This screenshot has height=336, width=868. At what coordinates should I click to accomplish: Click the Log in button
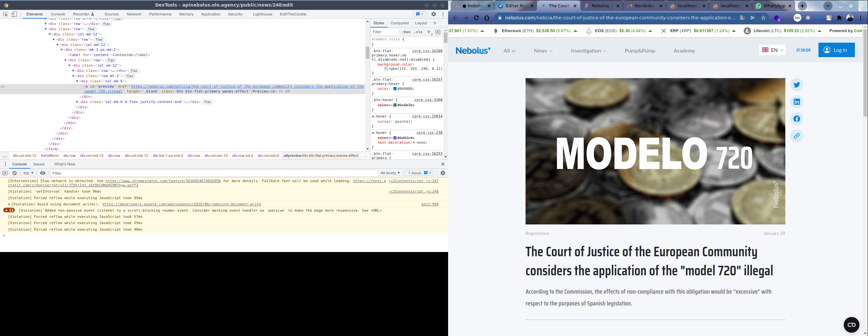836,50
